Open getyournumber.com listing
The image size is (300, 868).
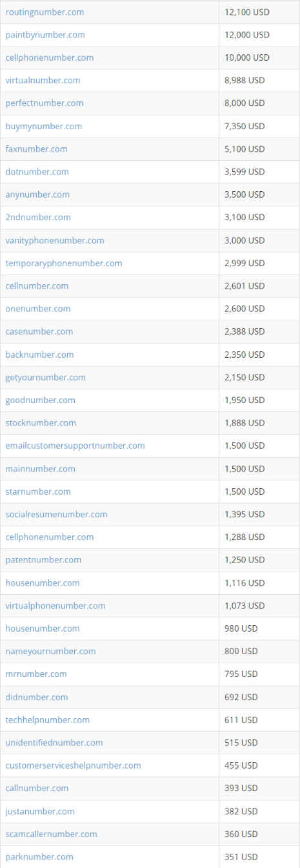(45, 377)
